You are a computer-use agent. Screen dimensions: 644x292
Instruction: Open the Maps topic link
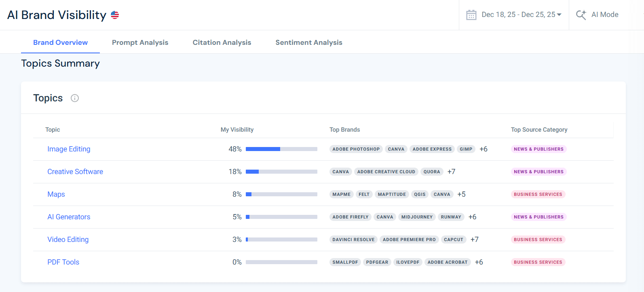point(56,194)
